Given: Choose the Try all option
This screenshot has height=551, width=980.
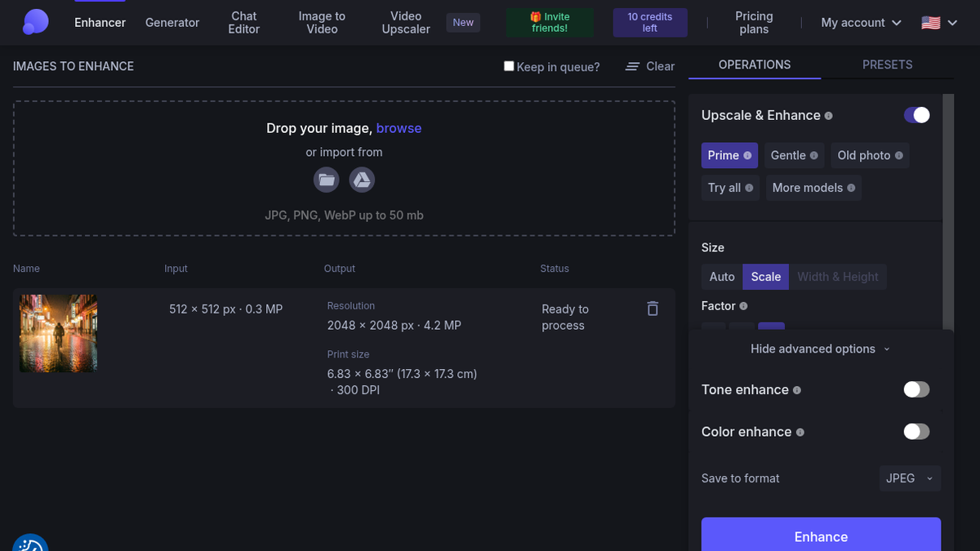Looking at the screenshot, I should (x=730, y=188).
